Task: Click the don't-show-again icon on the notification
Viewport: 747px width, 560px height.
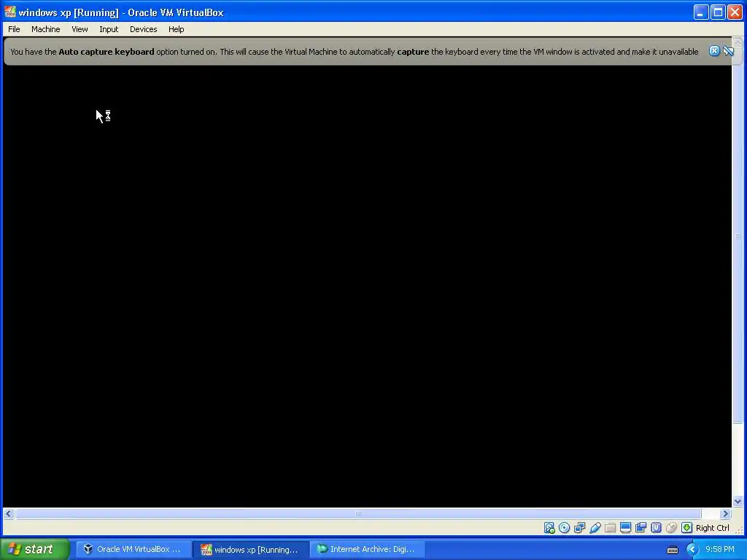Action: 728,51
